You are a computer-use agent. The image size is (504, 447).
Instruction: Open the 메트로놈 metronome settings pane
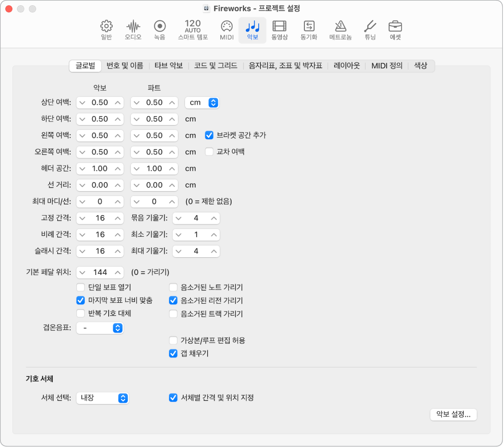[340, 30]
